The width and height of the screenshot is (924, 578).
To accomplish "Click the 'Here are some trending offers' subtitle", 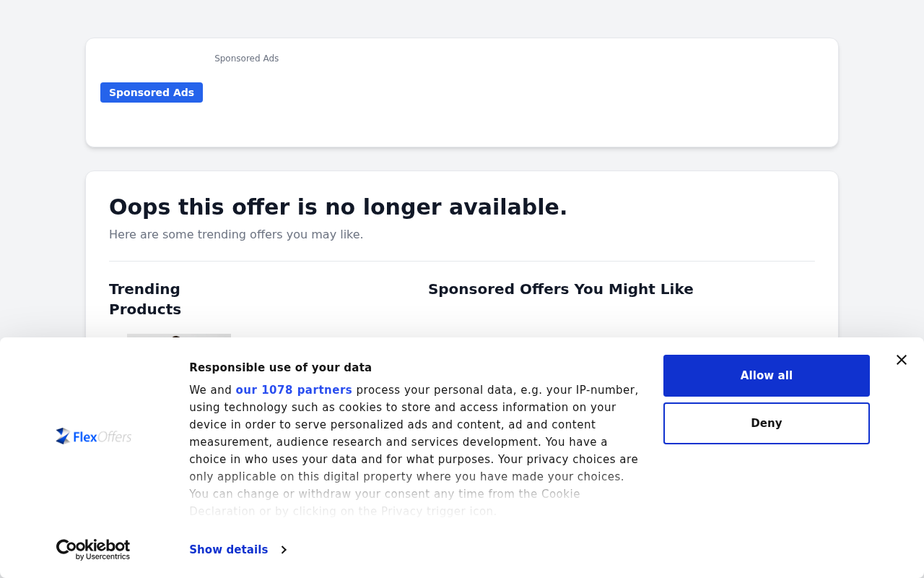I will [x=236, y=235].
